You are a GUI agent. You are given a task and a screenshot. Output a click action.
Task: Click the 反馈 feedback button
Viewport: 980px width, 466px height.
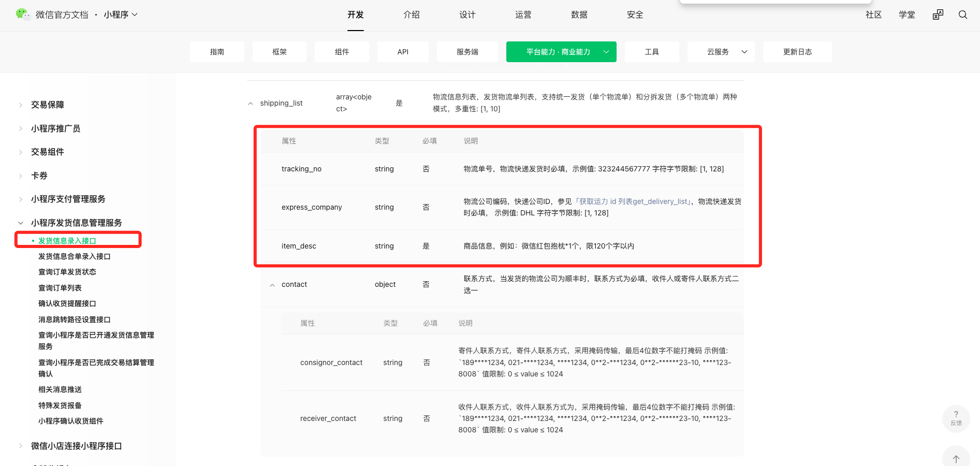[x=956, y=418]
